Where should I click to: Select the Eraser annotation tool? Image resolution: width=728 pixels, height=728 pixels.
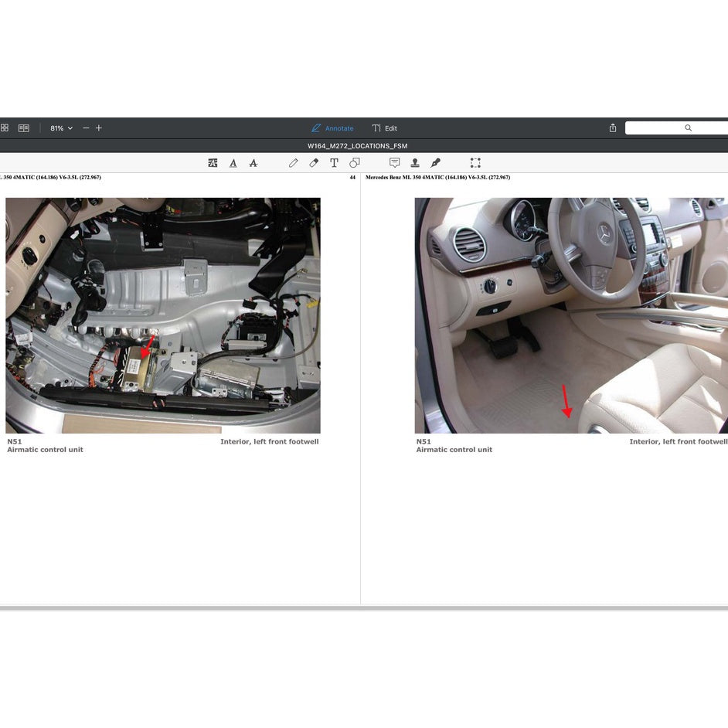(314, 162)
